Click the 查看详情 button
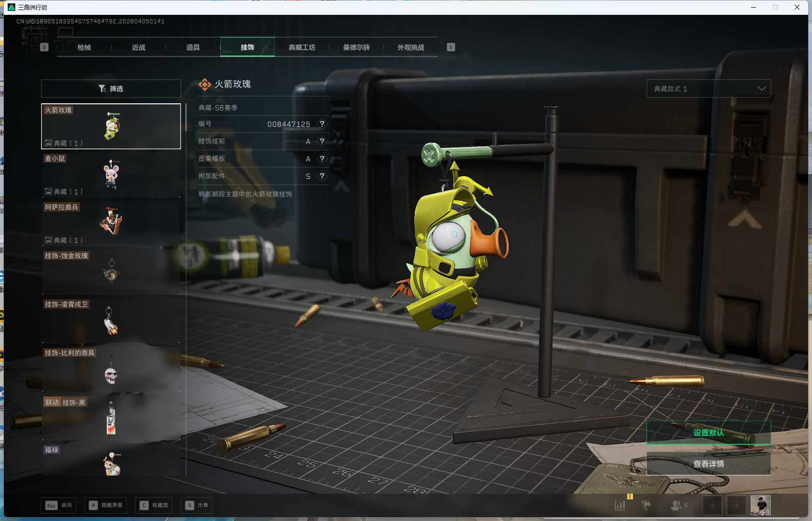The image size is (812, 521). coord(708,464)
